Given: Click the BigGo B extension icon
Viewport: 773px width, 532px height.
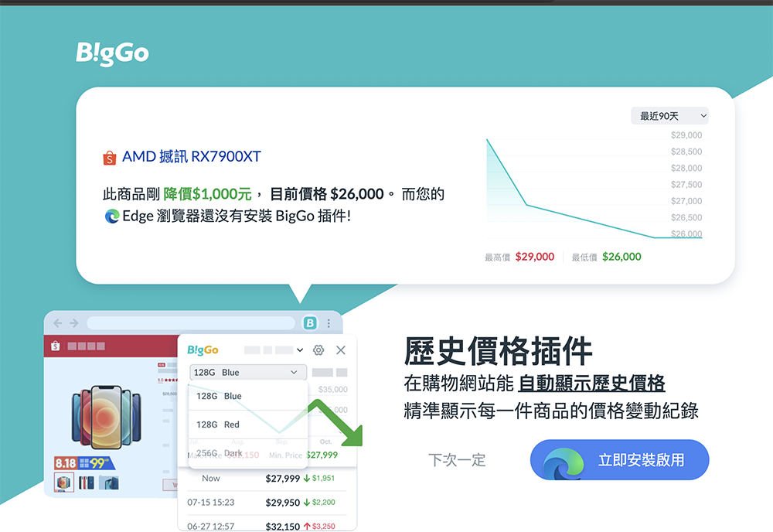Looking at the screenshot, I should [310, 323].
